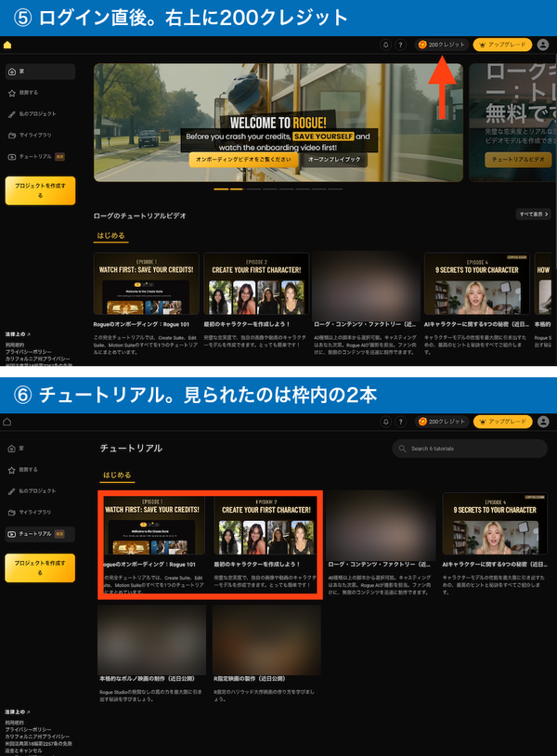Viewport: 557px width, 756px height.
Task: Click '最初のキャラクターを作成しよう！' title on home page
Action: [247, 324]
